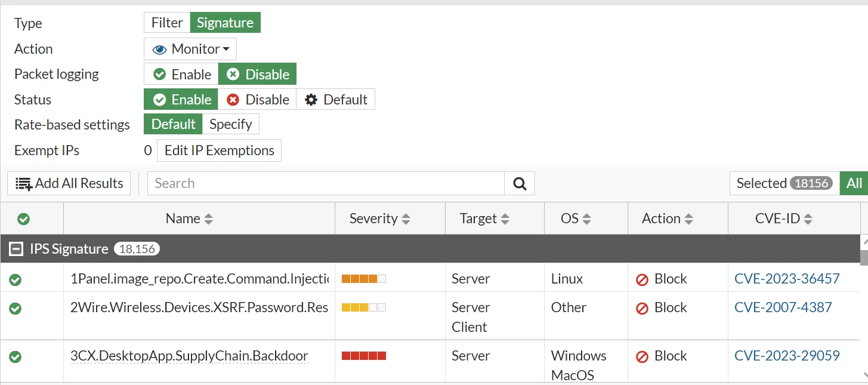Set Status to Default
This screenshot has height=385, width=868.
(x=335, y=99)
